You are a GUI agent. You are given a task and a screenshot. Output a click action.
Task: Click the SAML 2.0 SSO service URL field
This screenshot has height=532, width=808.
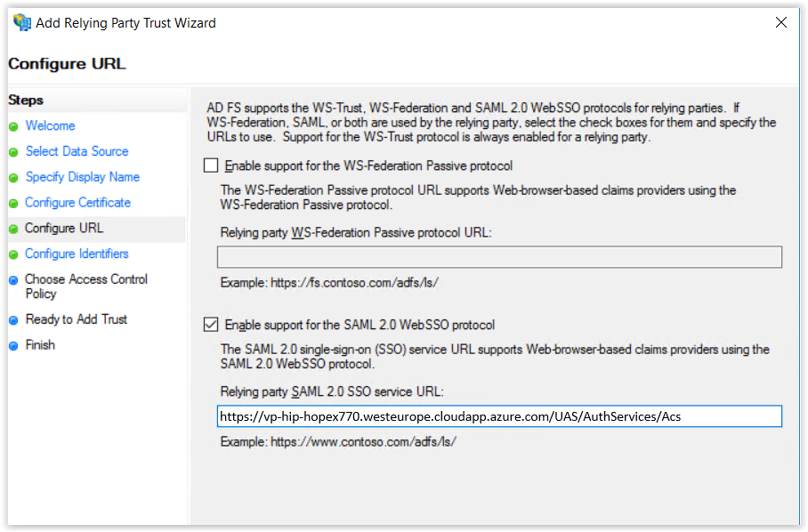(499, 416)
